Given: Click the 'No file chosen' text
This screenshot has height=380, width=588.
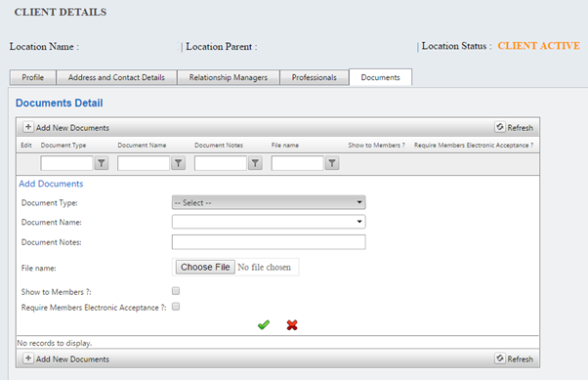Looking at the screenshot, I should 264,267.
